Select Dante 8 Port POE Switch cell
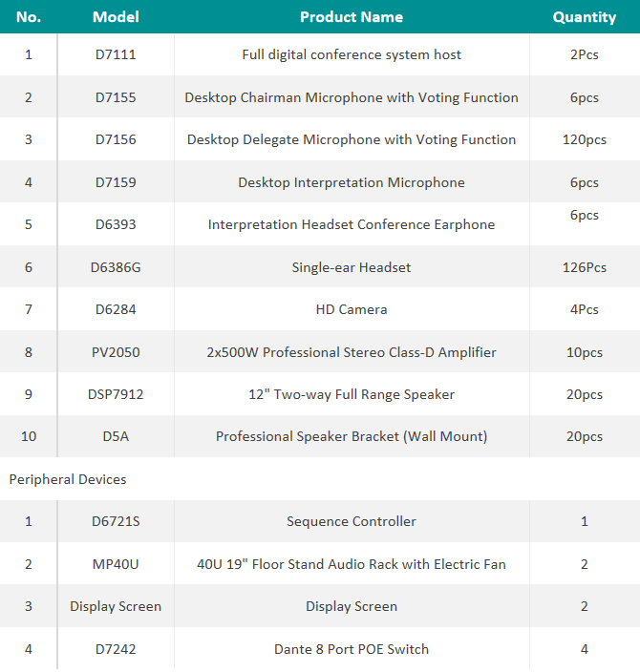The image size is (640, 672). pos(352,649)
